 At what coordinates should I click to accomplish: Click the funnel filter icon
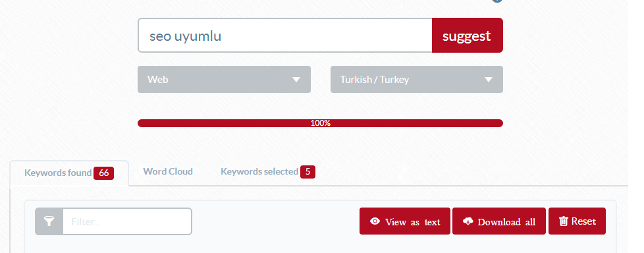49,222
